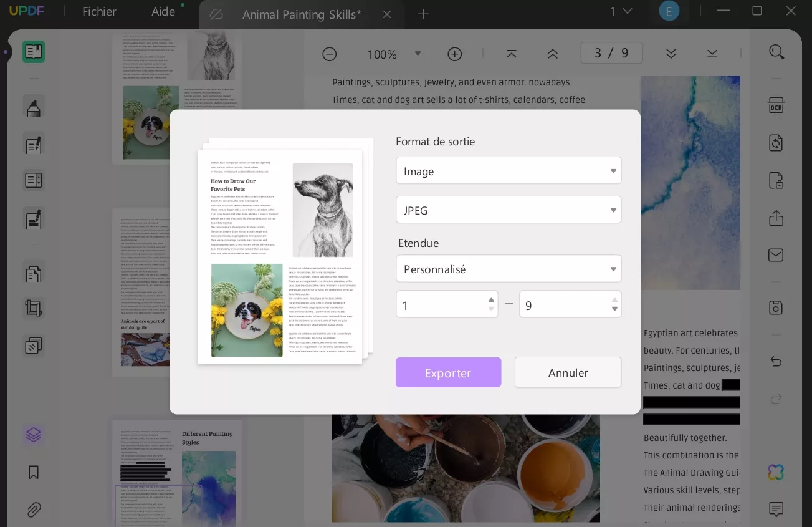Open the Bookmarks panel
The width and height of the screenshot is (812, 527).
point(34,472)
